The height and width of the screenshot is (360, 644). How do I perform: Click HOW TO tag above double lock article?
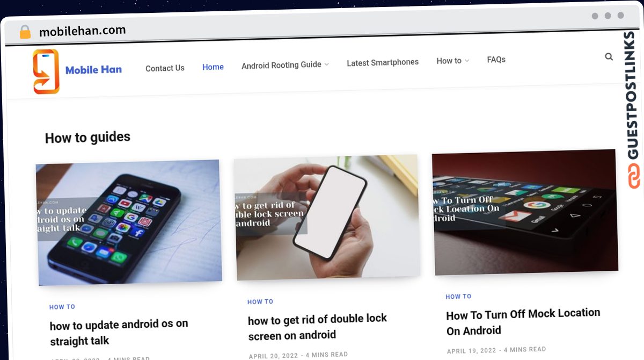tap(260, 301)
